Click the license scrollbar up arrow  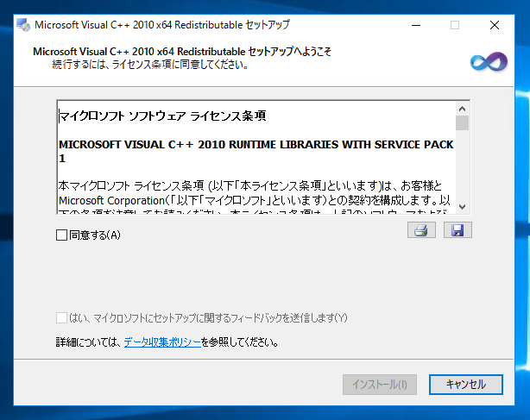pos(462,109)
